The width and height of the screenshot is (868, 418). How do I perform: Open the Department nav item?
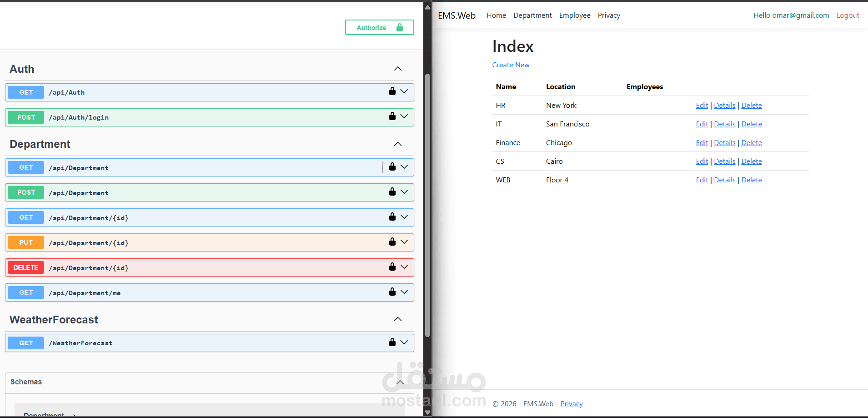[x=532, y=15]
